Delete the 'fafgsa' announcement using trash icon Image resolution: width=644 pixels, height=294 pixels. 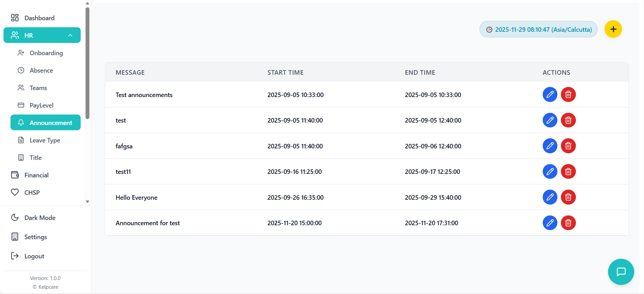[x=568, y=146]
